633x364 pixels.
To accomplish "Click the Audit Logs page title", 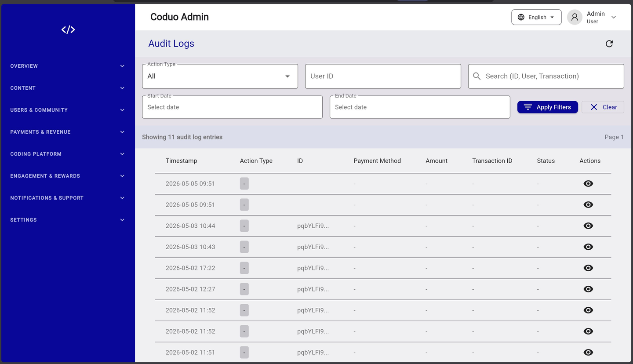I will 171,44.
